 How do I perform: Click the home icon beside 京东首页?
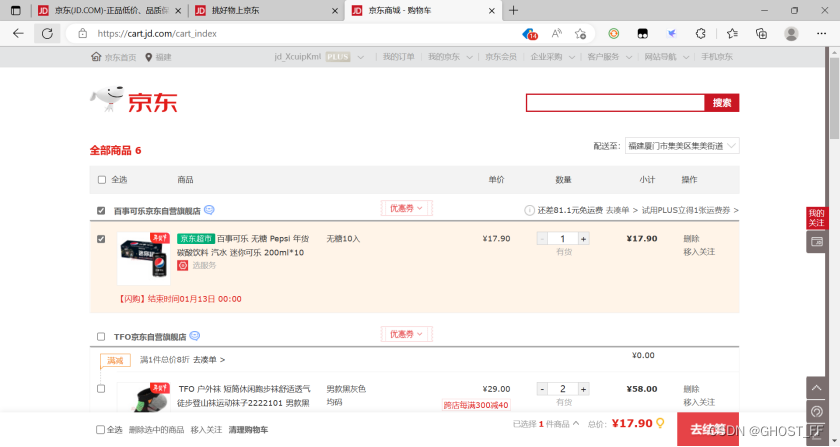pos(96,56)
